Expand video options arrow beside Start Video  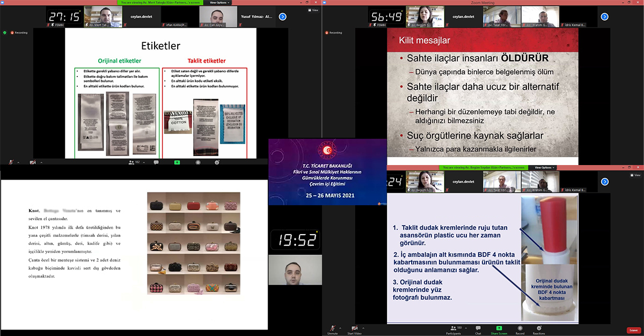tap(364, 327)
